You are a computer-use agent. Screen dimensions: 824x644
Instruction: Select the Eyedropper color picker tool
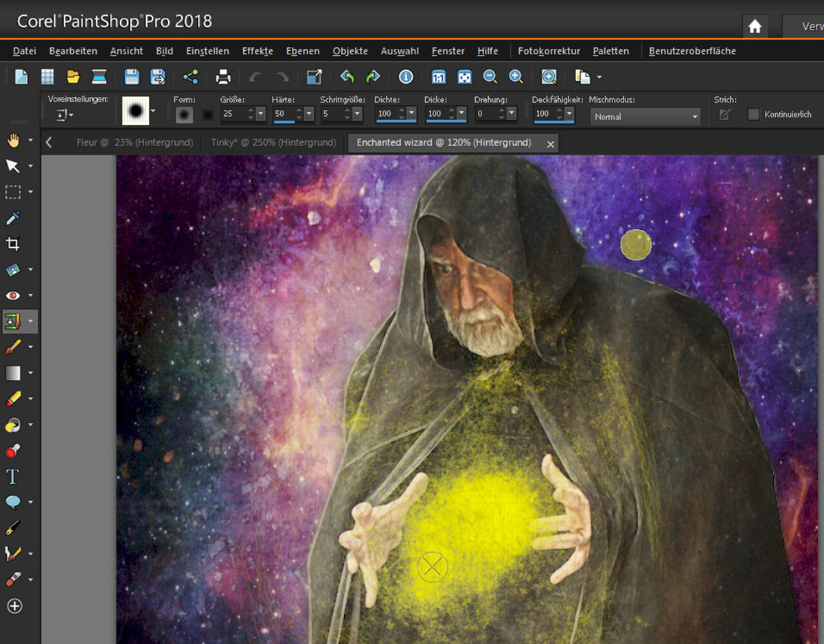coord(13,218)
